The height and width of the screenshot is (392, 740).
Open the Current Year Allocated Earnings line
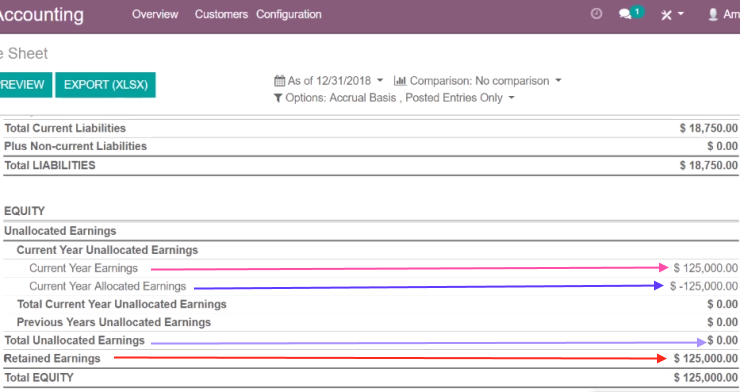108,286
